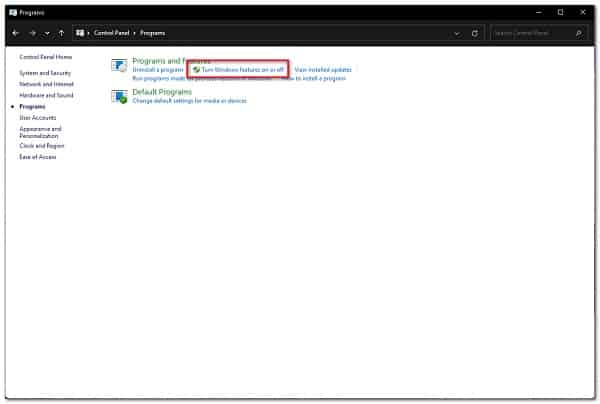Click shield icon beside Turn Windows features

(x=196, y=70)
